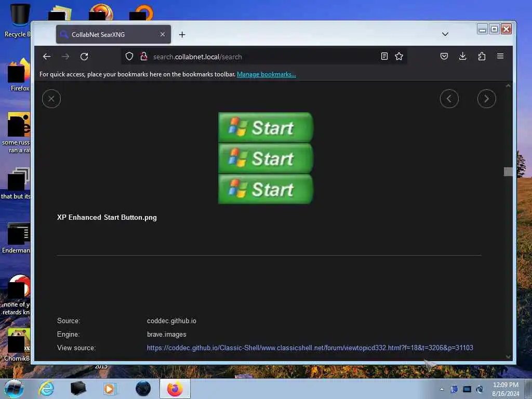Open the dark globe taskbar icon
532x399 pixels.
tap(143, 389)
